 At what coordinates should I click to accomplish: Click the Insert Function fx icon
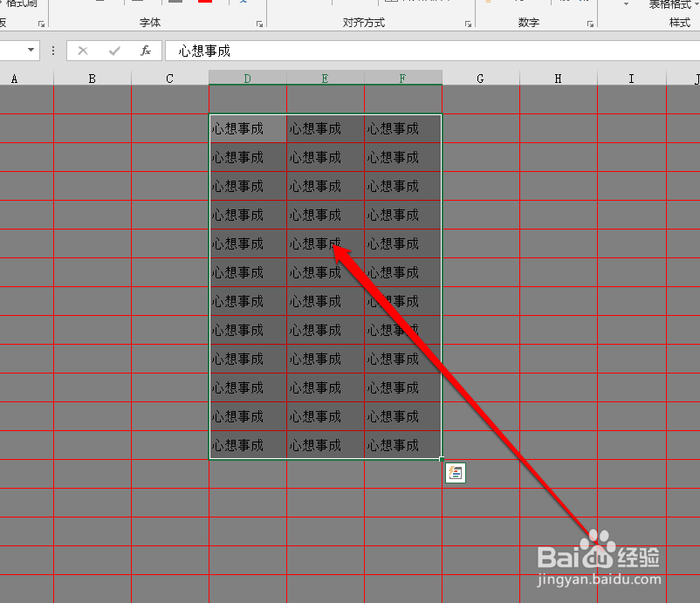(x=146, y=51)
